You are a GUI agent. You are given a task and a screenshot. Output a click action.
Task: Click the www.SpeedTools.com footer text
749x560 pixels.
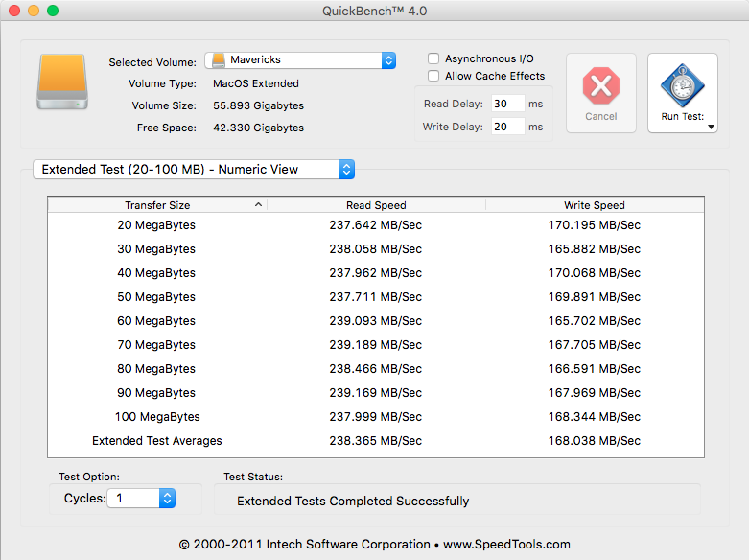(x=506, y=545)
